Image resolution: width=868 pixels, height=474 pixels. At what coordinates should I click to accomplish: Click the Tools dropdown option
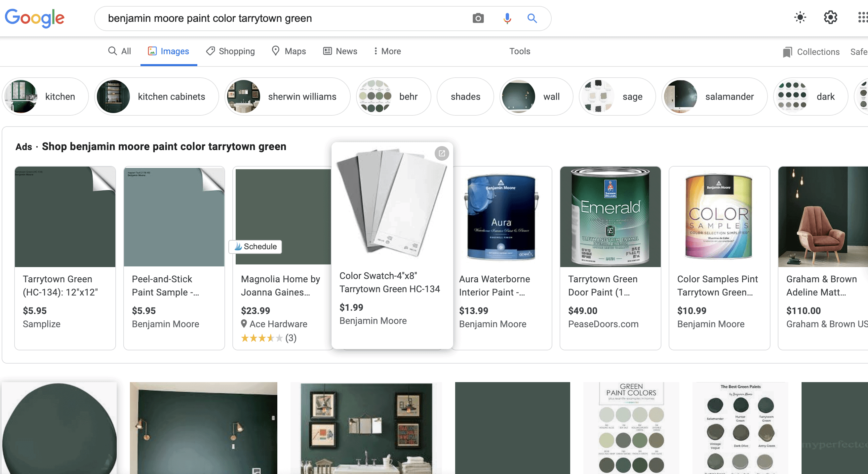point(519,51)
